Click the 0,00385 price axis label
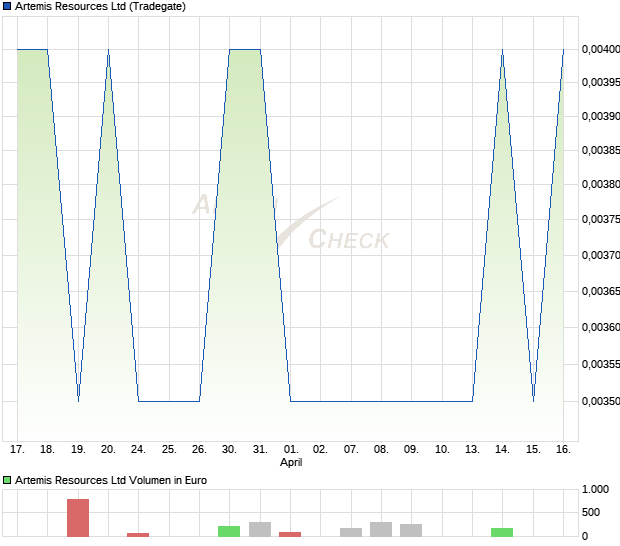This screenshot has width=620, height=546. 601,150
